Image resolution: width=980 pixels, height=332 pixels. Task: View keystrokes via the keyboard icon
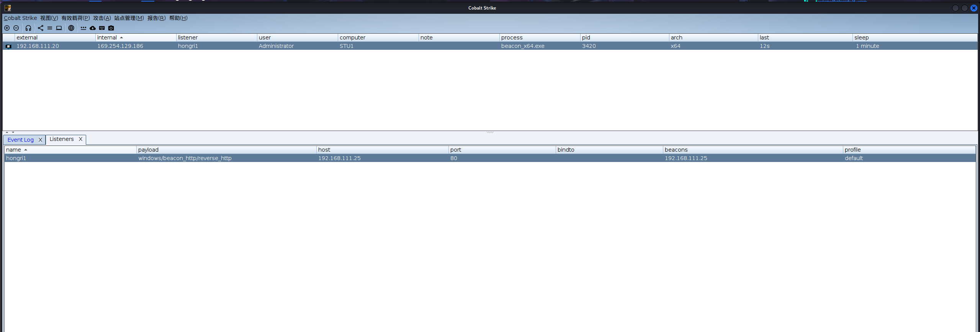102,28
